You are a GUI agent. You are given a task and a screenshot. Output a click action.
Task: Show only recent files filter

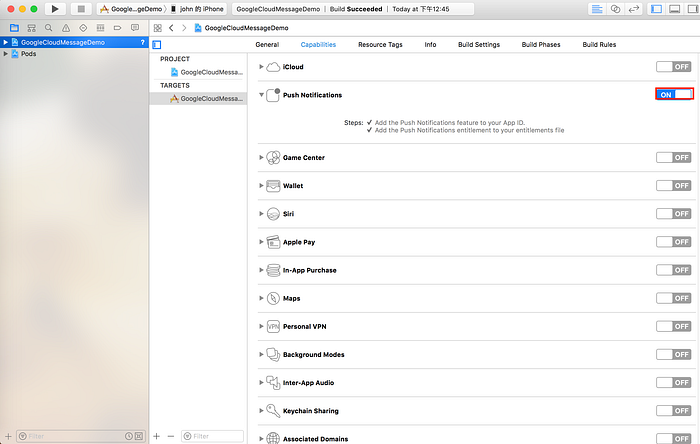[x=129, y=436]
